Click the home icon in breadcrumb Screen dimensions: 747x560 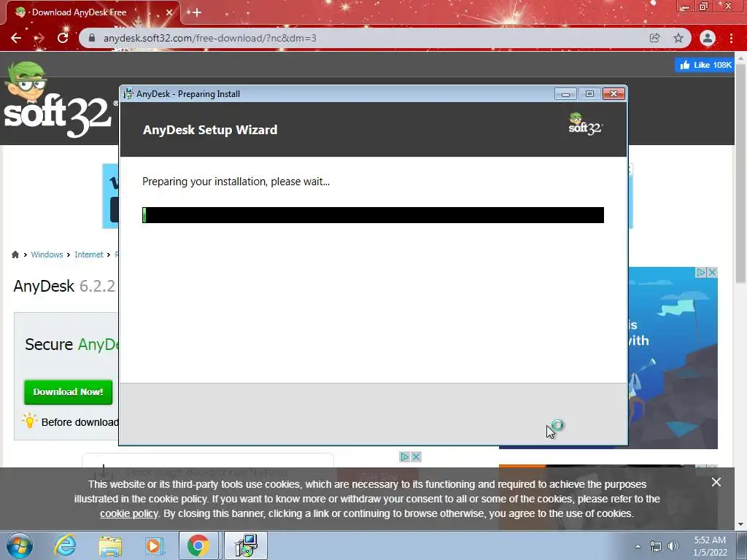click(15, 254)
